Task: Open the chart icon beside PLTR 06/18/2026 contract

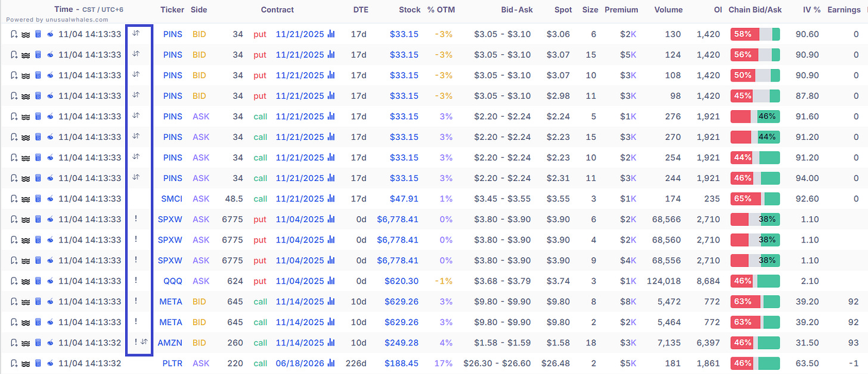Action: coord(331,363)
